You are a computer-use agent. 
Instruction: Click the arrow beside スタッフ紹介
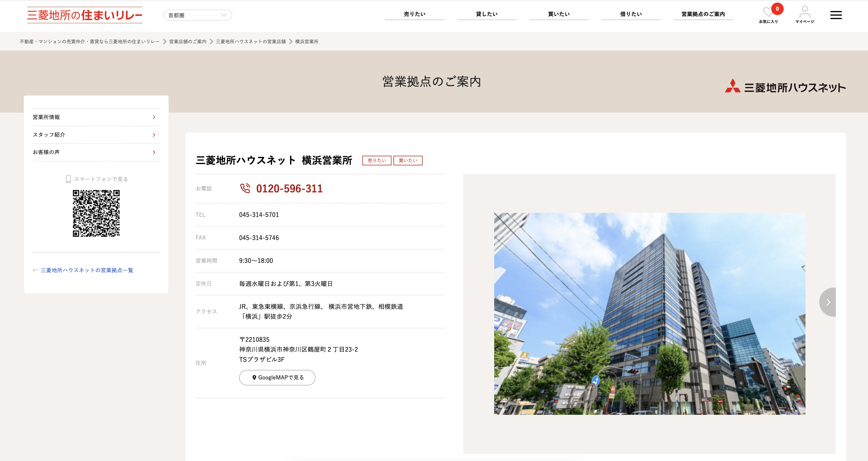point(154,135)
